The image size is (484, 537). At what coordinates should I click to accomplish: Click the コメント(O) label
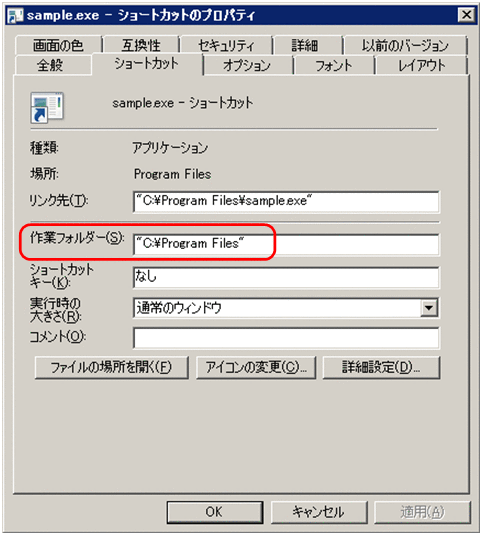58,337
